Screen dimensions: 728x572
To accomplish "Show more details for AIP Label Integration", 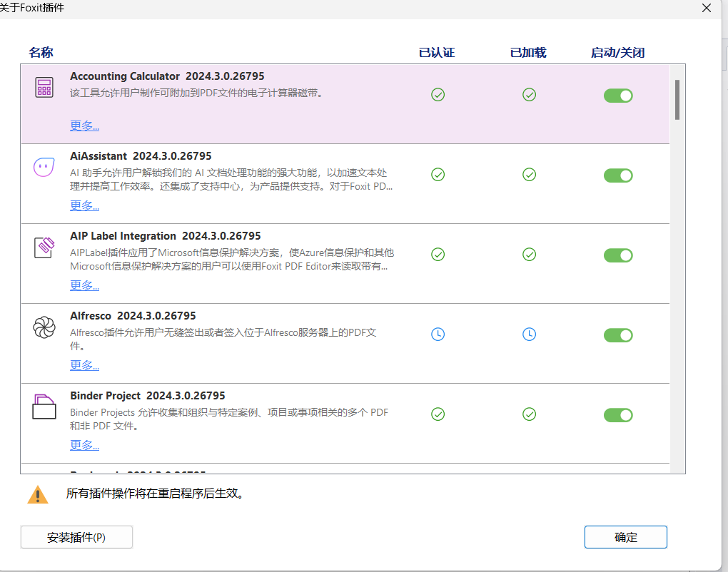I will (x=84, y=285).
